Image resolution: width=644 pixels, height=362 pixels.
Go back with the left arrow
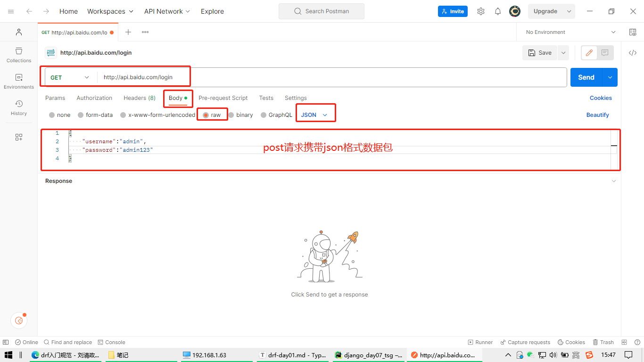click(29, 11)
